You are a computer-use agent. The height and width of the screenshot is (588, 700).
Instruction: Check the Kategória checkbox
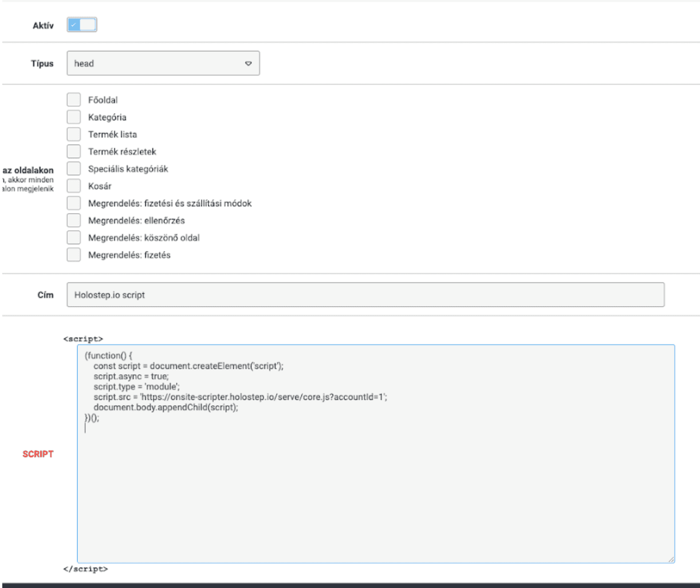click(74, 117)
